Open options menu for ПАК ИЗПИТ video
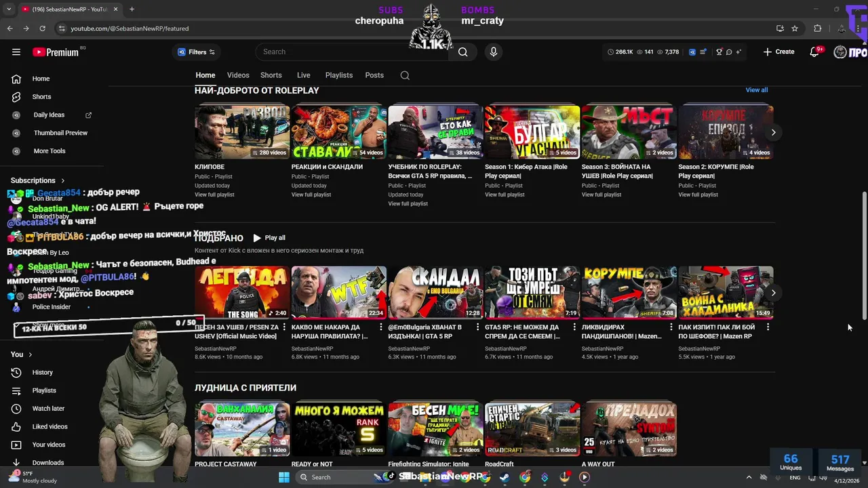 768,327
